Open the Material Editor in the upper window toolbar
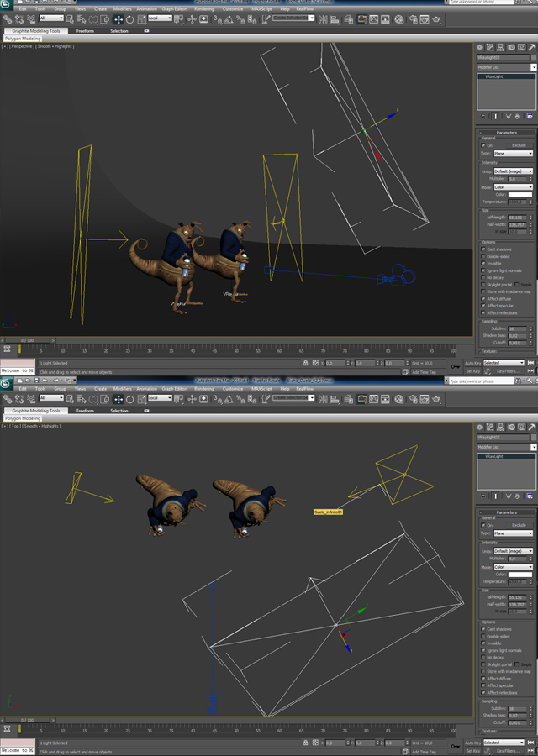 [399, 20]
